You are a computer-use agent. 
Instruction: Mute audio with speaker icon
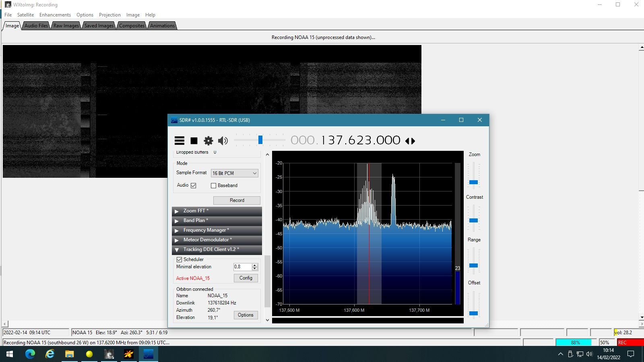(223, 140)
